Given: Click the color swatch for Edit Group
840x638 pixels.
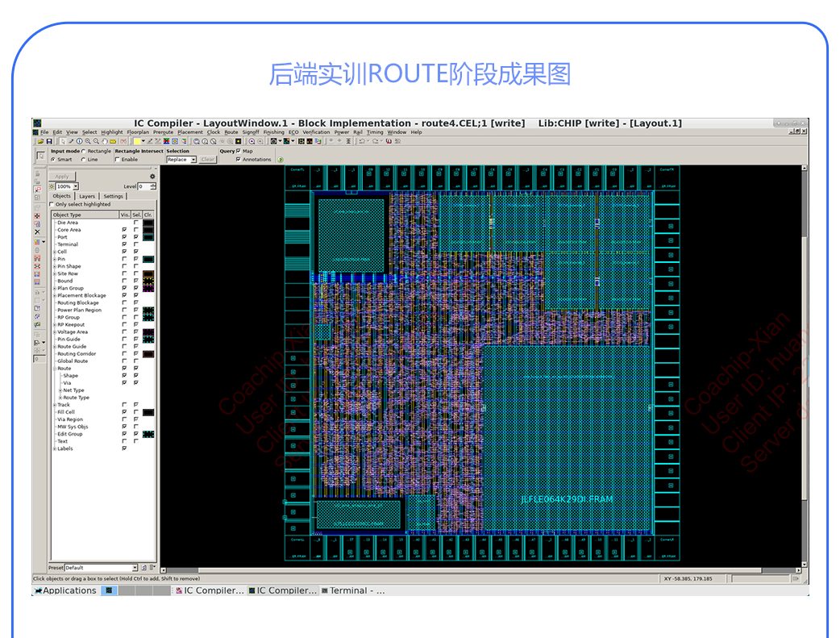Looking at the screenshot, I should (x=148, y=434).
